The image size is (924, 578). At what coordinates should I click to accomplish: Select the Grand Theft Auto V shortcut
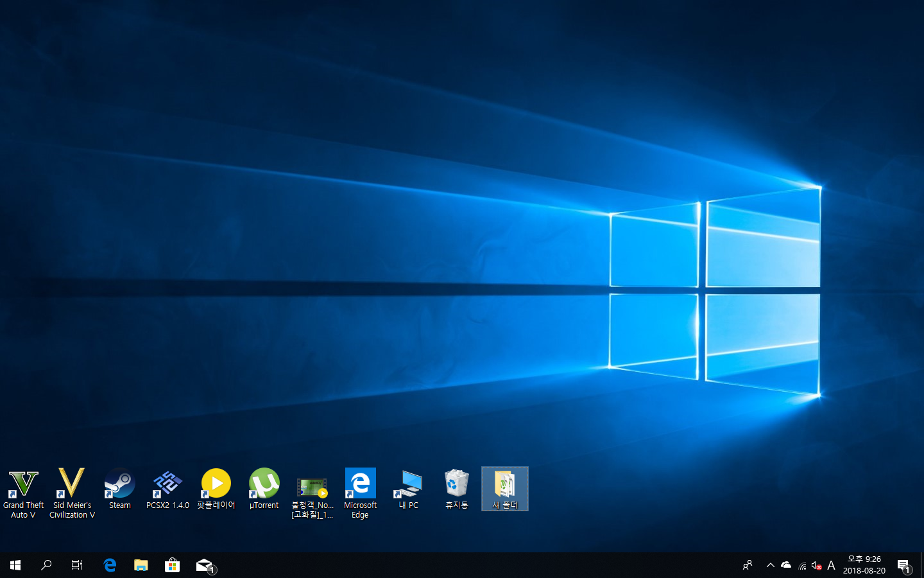[x=23, y=493]
